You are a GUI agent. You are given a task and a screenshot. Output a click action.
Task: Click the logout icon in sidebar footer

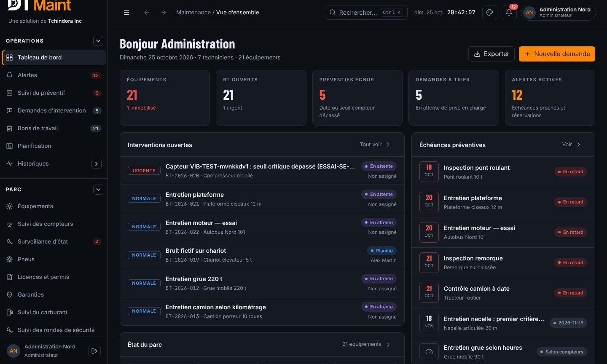click(x=94, y=351)
